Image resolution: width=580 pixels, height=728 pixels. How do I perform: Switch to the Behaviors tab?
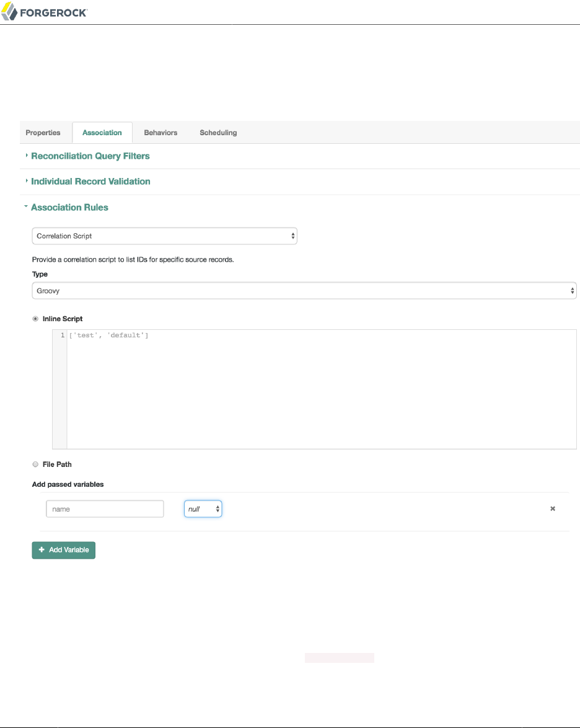click(160, 133)
